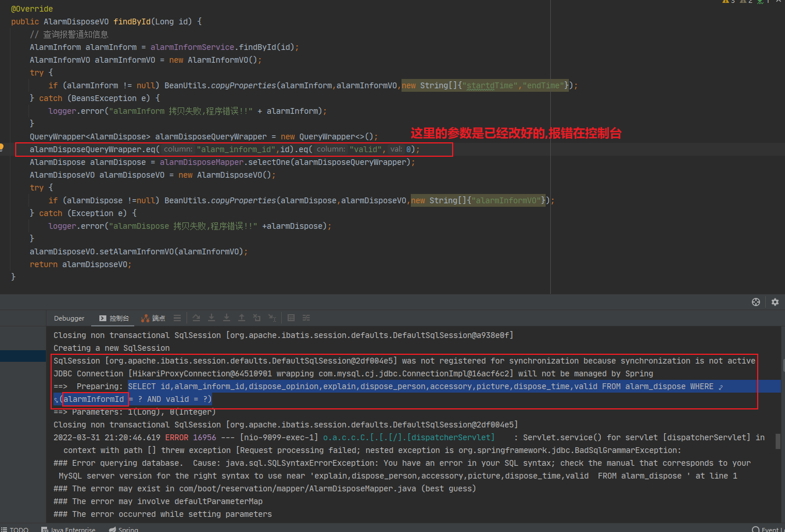Screen dimensions: 785x532
Task: Click the "alarm_inform_id" column string
Action: [x=236, y=149]
